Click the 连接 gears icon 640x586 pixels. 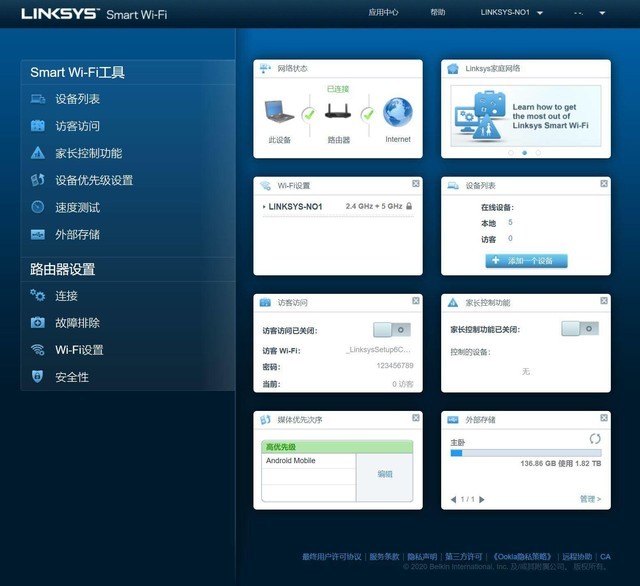pyautogui.click(x=38, y=295)
